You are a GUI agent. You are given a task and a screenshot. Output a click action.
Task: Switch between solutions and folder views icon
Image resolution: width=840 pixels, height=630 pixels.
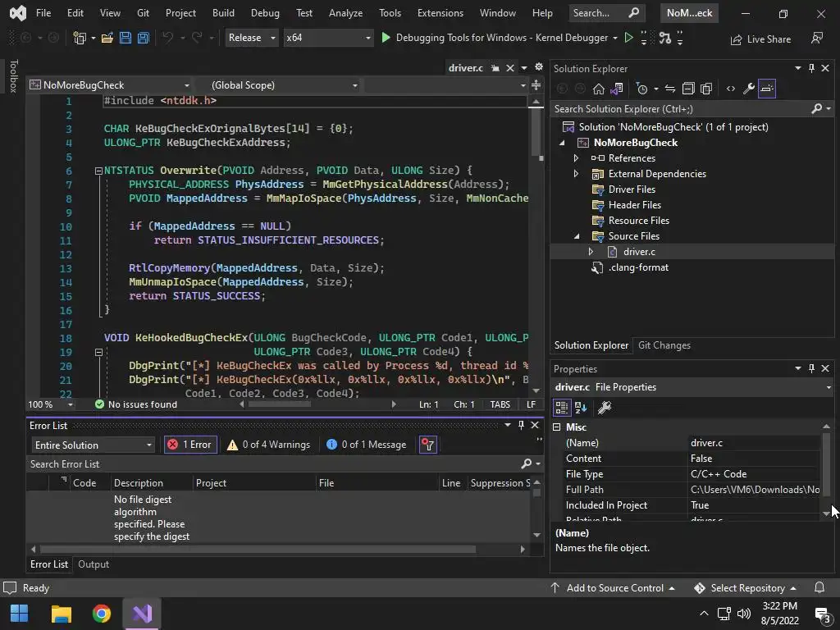point(617,89)
